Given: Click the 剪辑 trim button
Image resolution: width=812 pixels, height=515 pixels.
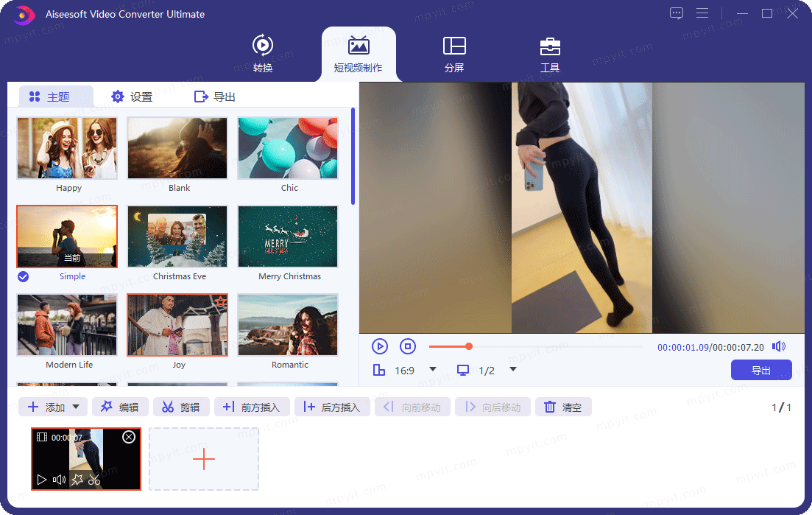Looking at the screenshot, I should [x=181, y=407].
